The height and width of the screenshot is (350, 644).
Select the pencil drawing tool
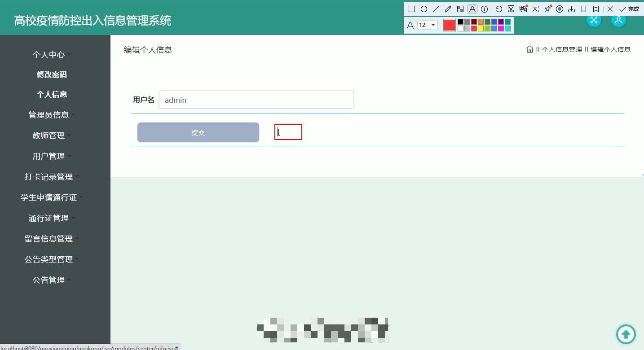[448, 9]
